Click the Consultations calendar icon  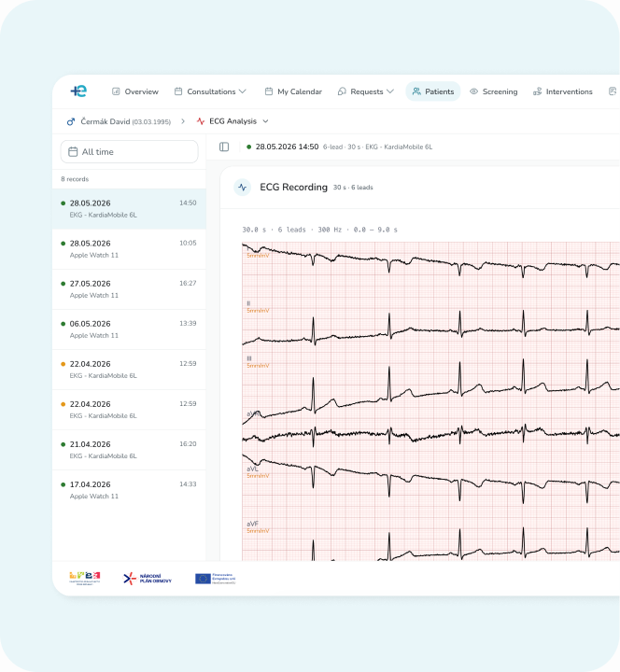tap(178, 91)
